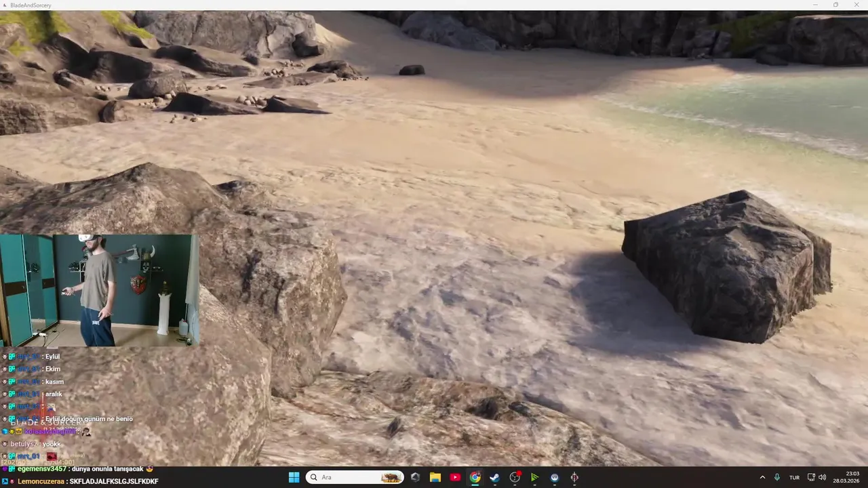Click the chat message 'yookk'
The image size is (868, 488).
[52, 444]
